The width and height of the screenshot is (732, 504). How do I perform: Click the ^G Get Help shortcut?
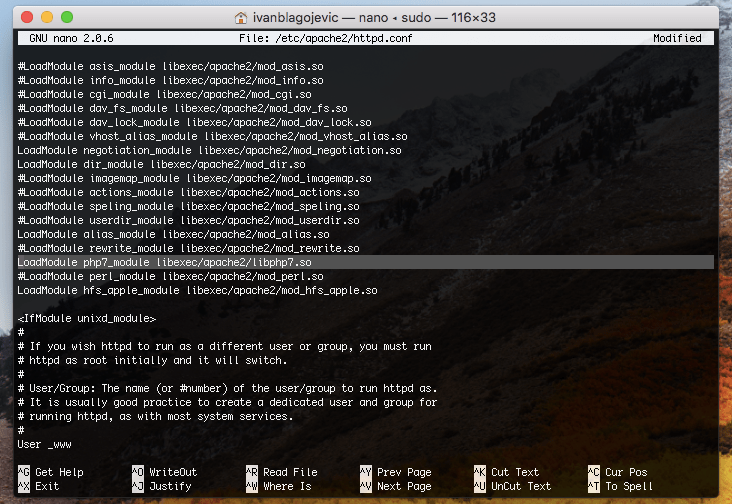point(51,472)
